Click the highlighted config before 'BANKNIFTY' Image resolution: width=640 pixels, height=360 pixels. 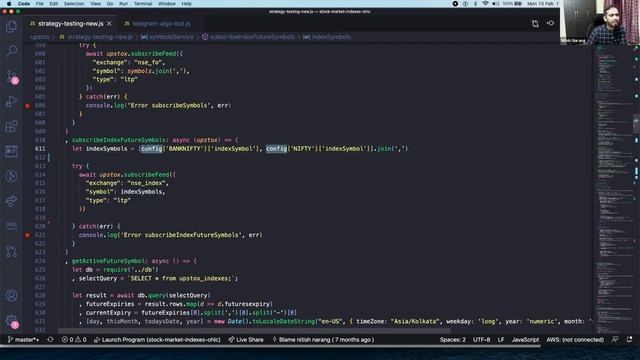[x=151, y=149]
